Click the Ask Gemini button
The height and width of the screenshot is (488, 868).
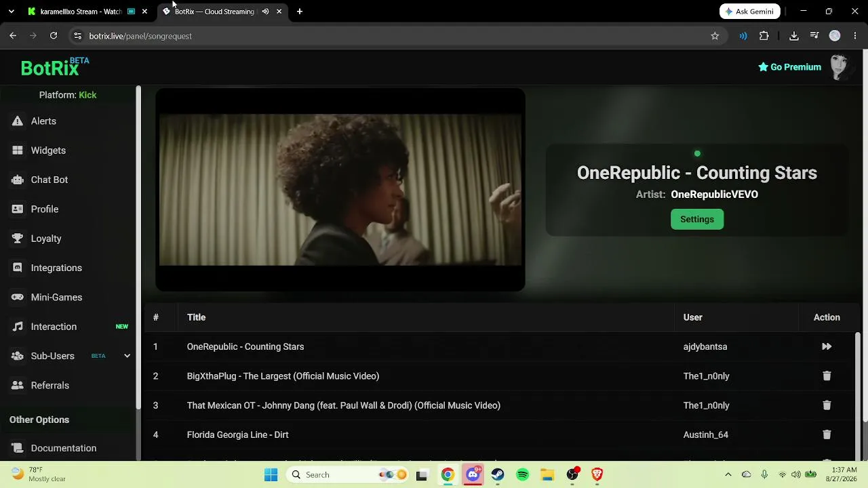(750, 12)
